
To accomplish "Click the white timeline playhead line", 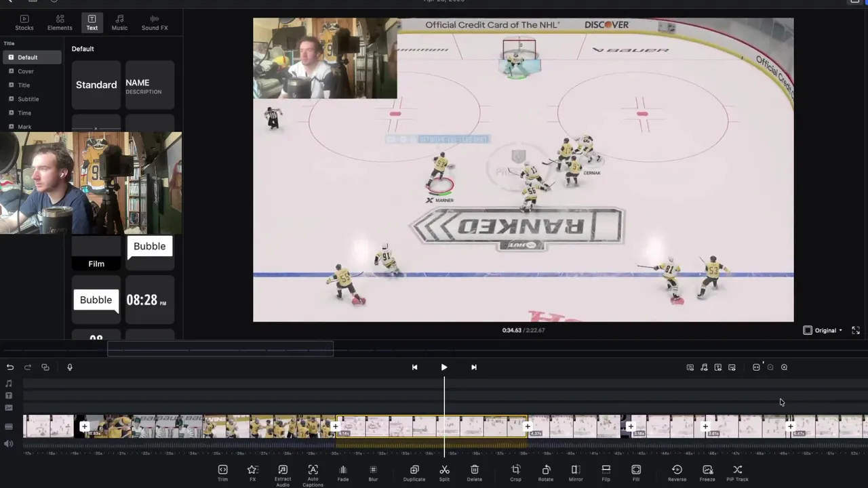I will (x=444, y=417).
